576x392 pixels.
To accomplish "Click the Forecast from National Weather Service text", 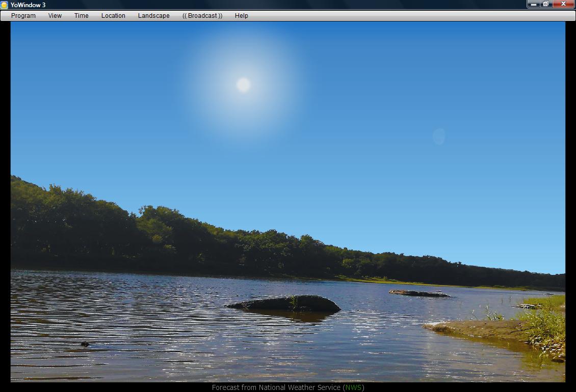I will (276, 387).
